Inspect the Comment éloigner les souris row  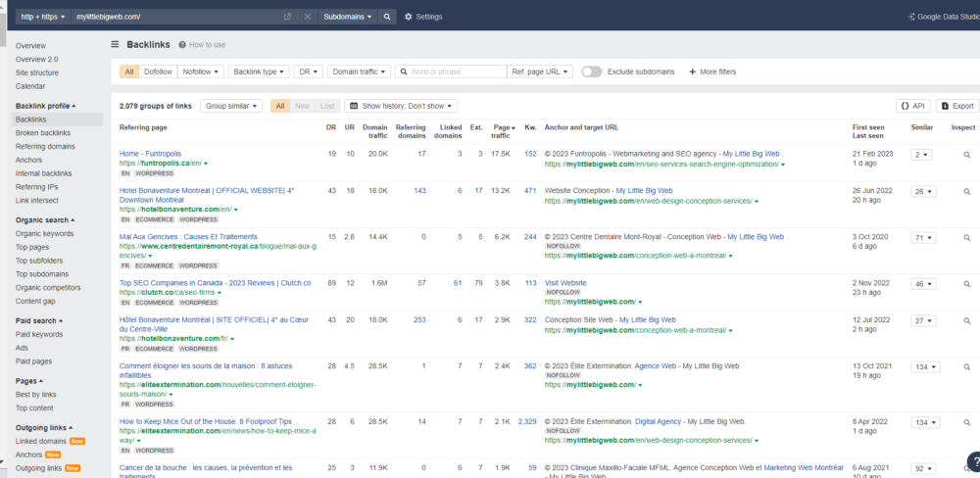(x=967, y=367)
